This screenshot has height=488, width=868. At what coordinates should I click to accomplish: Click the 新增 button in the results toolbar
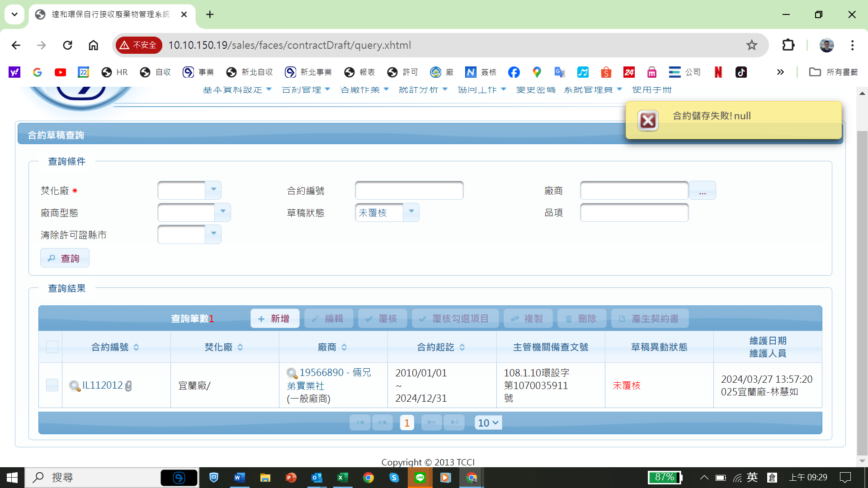point(274,319)
